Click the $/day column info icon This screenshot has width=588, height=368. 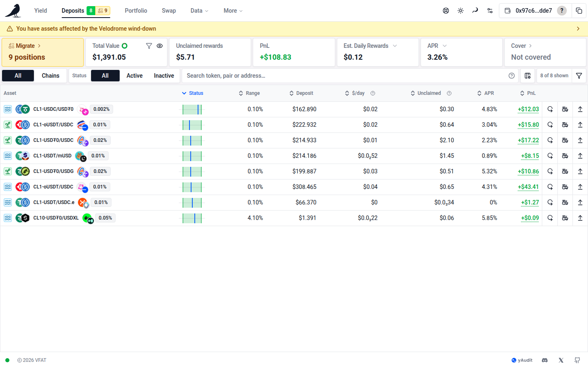point(373,93)
